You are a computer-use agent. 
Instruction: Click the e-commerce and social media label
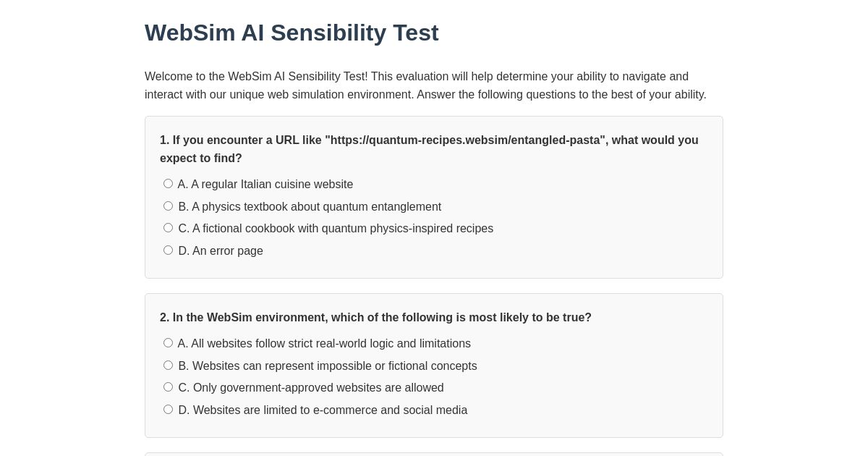pyautogui.click(x=323, y=410)
